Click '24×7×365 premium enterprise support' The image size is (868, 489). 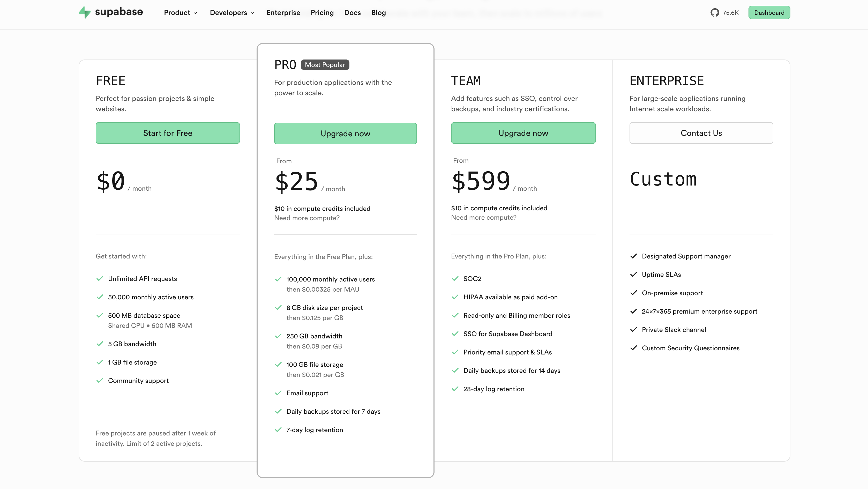[x=699, y=311]
